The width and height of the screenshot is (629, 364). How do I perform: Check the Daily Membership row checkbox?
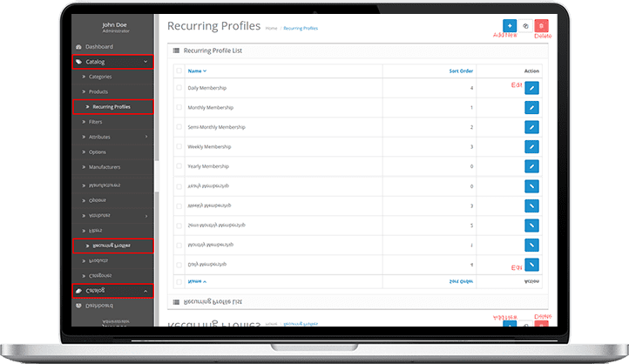pyautogui.click(x=179, y=88)
